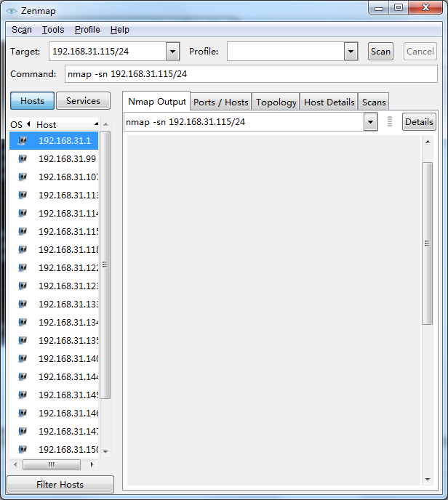Click the Cancel button
Viewport: 448px width, 500px height.
pyautogui.click(x=420, y=52)
